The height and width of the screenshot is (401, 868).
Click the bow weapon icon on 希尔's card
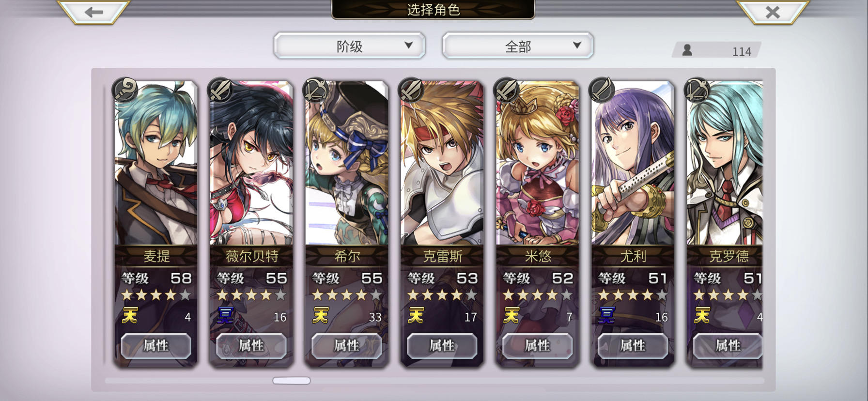(x=316, y=90)
